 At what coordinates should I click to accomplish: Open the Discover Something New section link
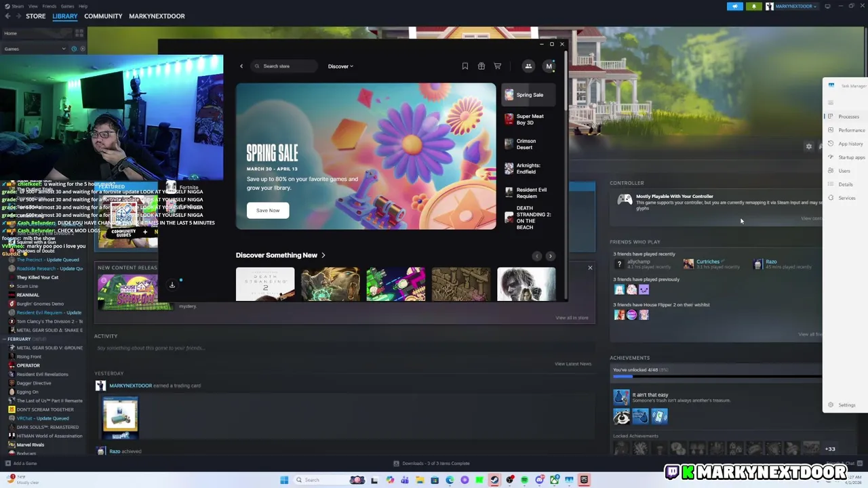pos(281,256)
